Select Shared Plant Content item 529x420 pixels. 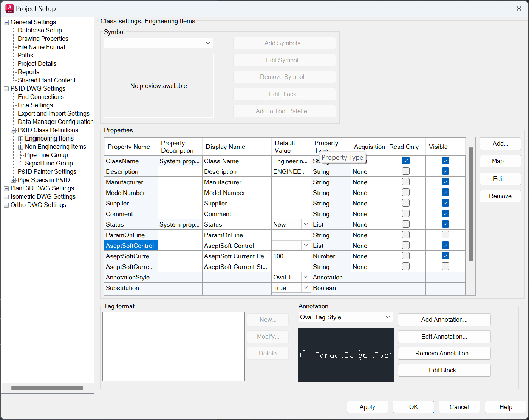46,80
